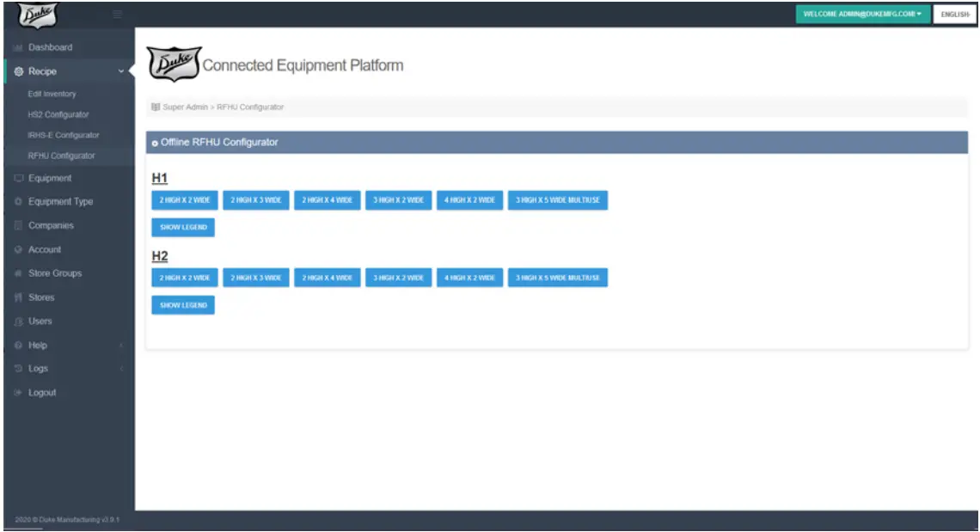Image resolution: width=980 pixels, height=532 pixels.
Task: Click the Companies building icon
Action: (x=18, y=226)
